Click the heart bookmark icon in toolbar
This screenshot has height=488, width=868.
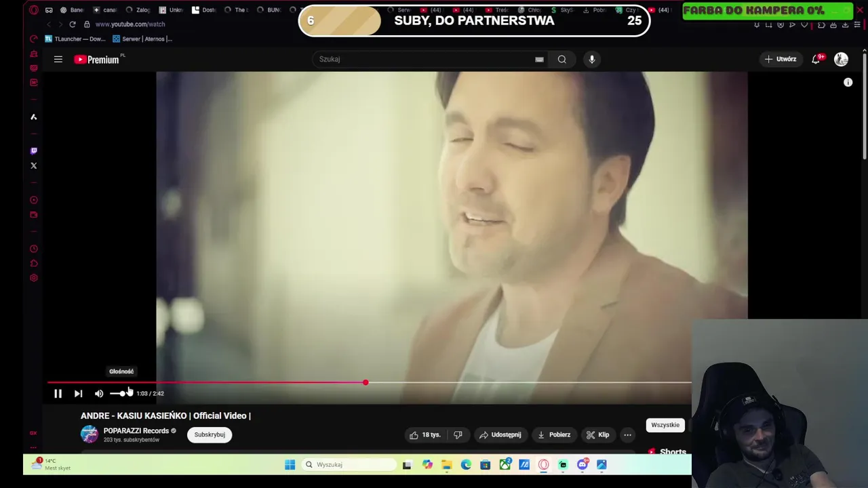(804, 25)
